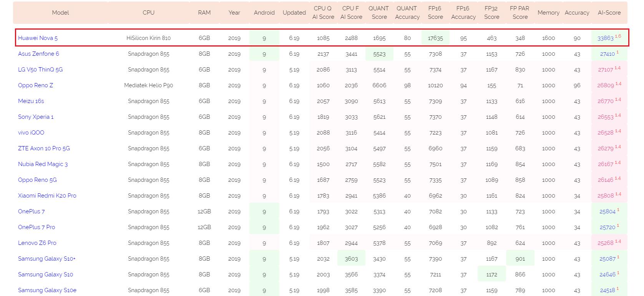Viewport: 644px width, 296px height.
Task: Click the LG V50 ThinQ 5G link
Action: click(40, 70)
